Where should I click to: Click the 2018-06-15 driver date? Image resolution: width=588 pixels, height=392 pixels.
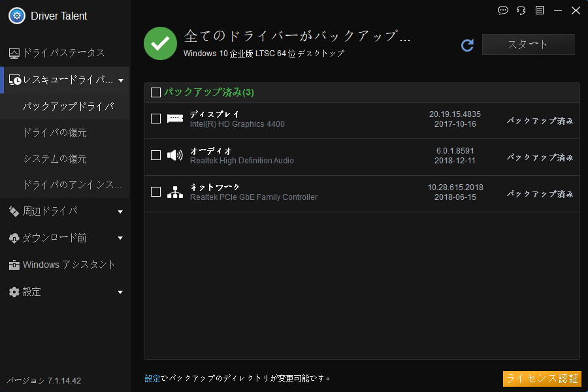455,197
